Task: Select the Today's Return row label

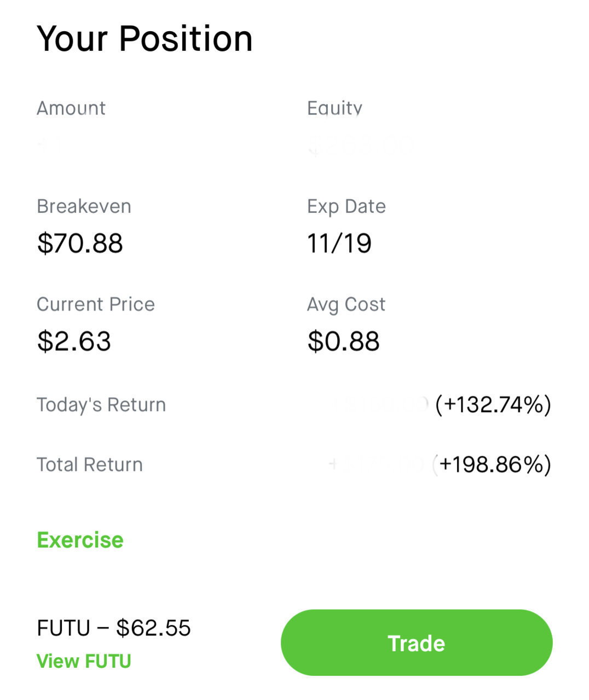Action: pos(101,405)
